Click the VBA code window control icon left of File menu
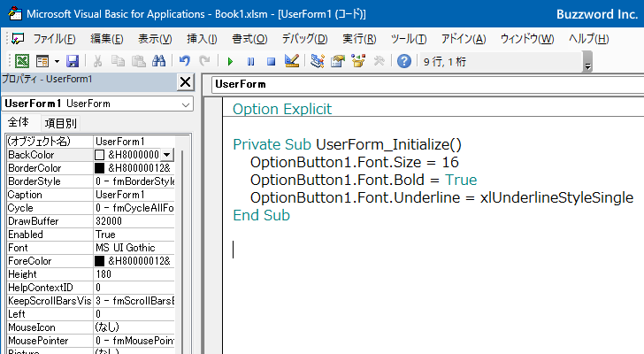Screen dimensions: 644x354 point(18,39)
